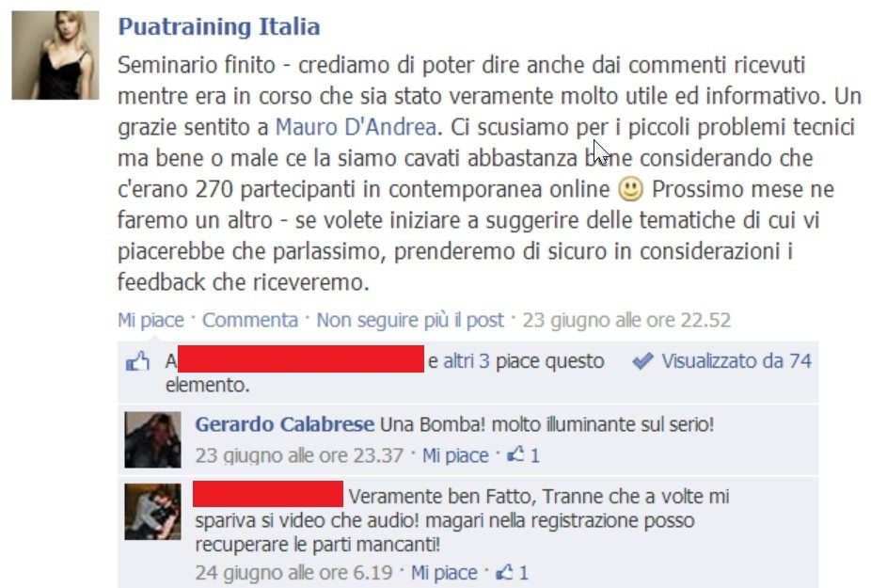The width and height of the screenshot is (871, 588).
Task: Select Non seguire più il post
Action: (410, 320)
